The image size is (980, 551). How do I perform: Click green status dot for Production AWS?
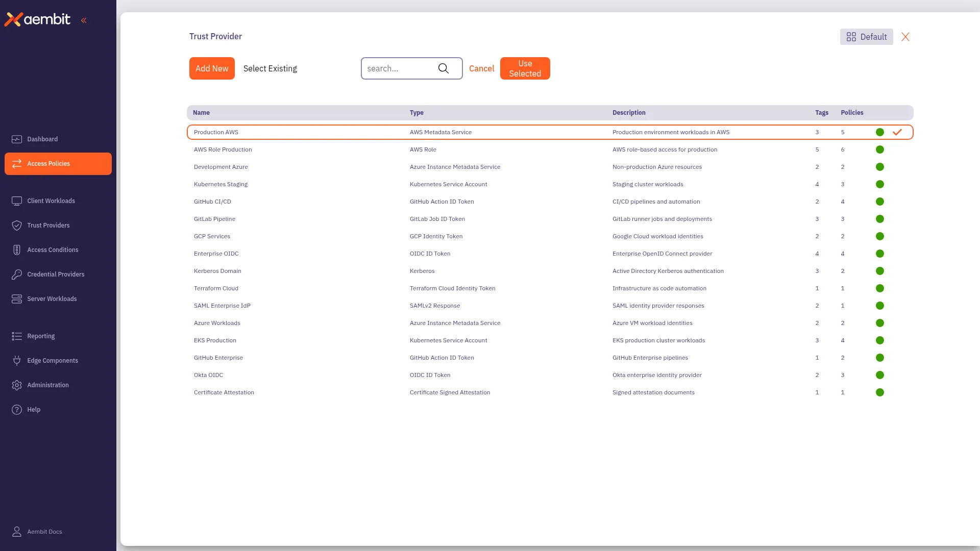880,132
